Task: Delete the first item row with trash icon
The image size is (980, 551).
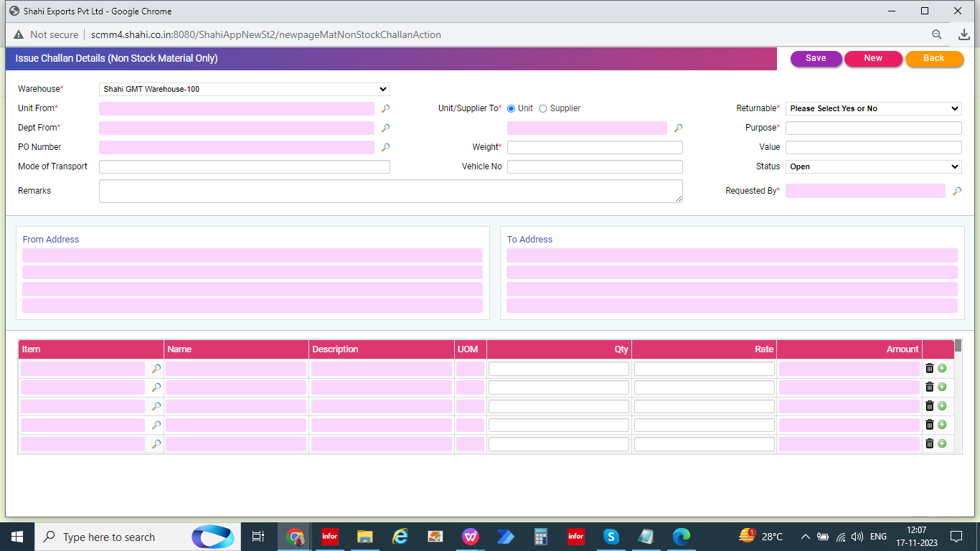Action: 930,368
